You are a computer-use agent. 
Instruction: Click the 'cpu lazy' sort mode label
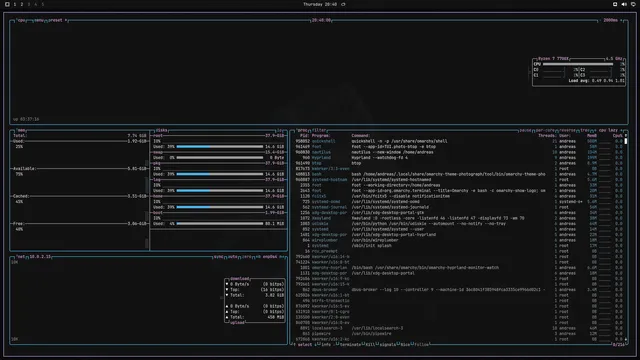[x=608, y=130]
